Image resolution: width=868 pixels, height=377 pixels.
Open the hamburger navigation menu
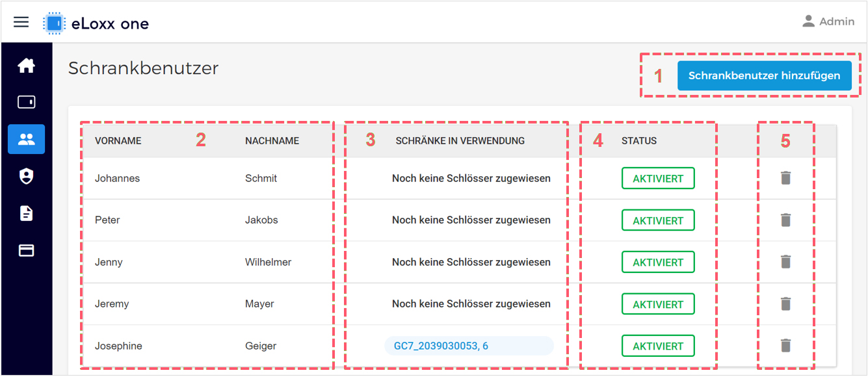(x=21, y=22)
